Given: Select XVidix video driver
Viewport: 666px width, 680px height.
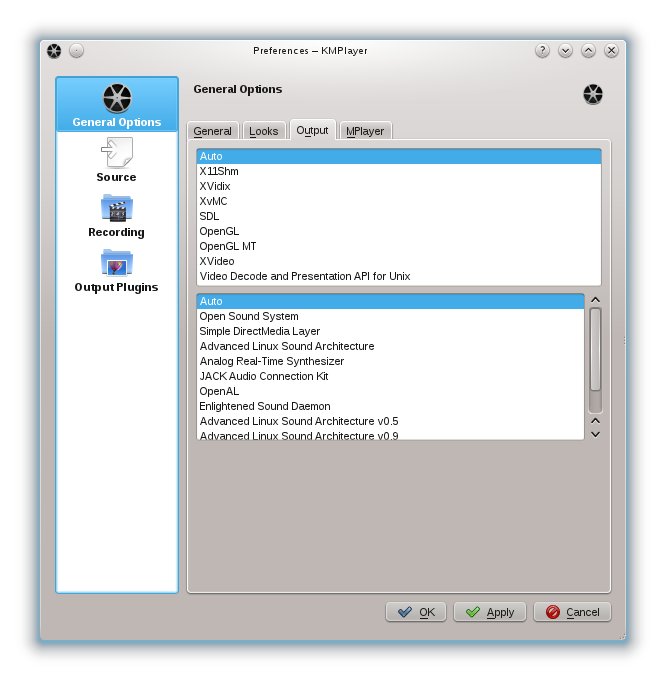Looking at the screenshot, I should coord(399,186).
